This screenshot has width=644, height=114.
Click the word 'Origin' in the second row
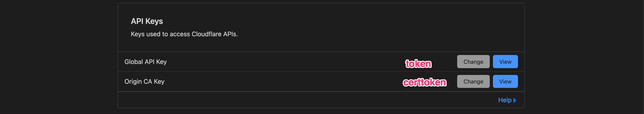point(133,82)
